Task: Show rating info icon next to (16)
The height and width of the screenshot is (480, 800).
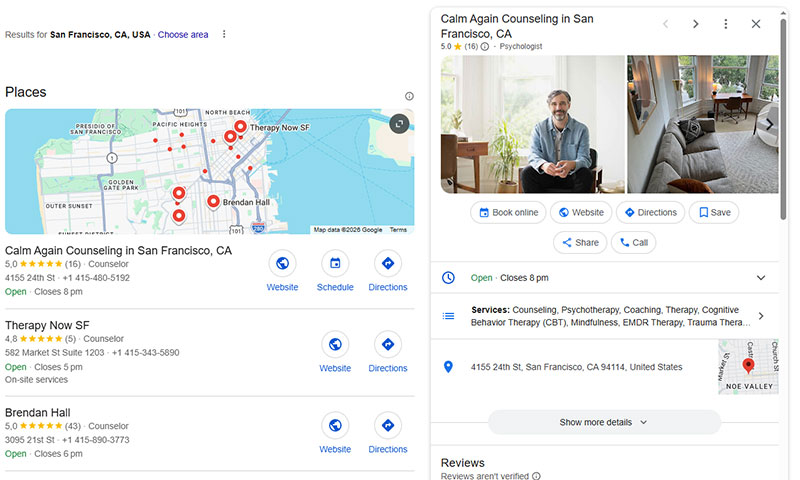Action: [x=485, y=46]
